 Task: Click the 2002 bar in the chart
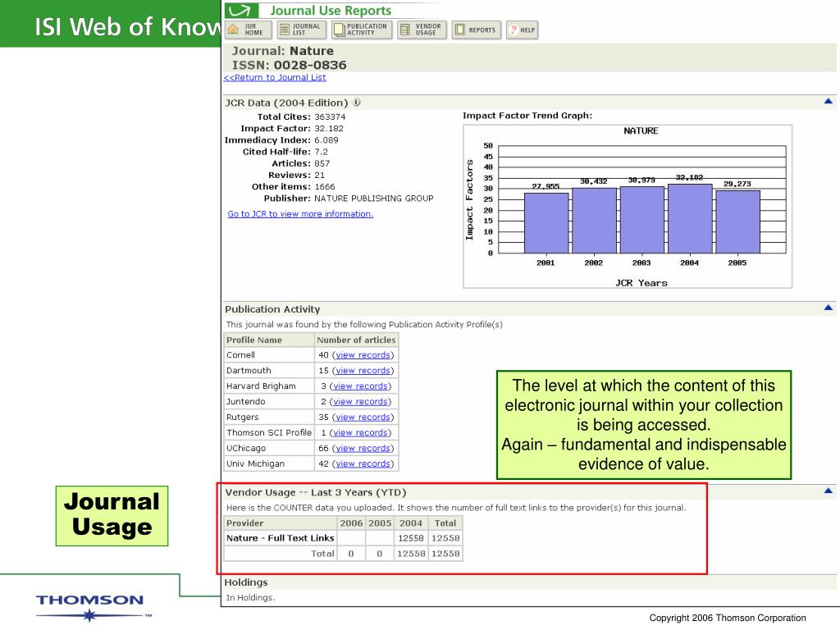pos(594,220)
